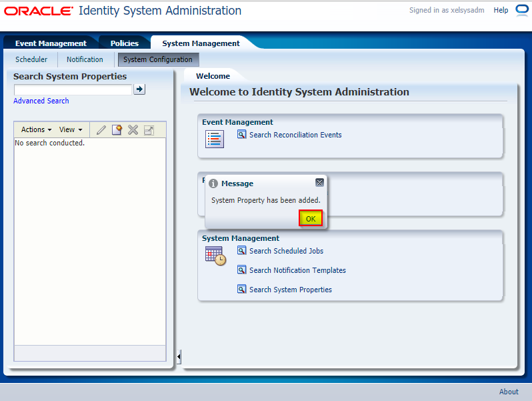Click magnifier icon beside Search Scheduled Jobs
Screen dimensions: 532x401
coord(241,251)
